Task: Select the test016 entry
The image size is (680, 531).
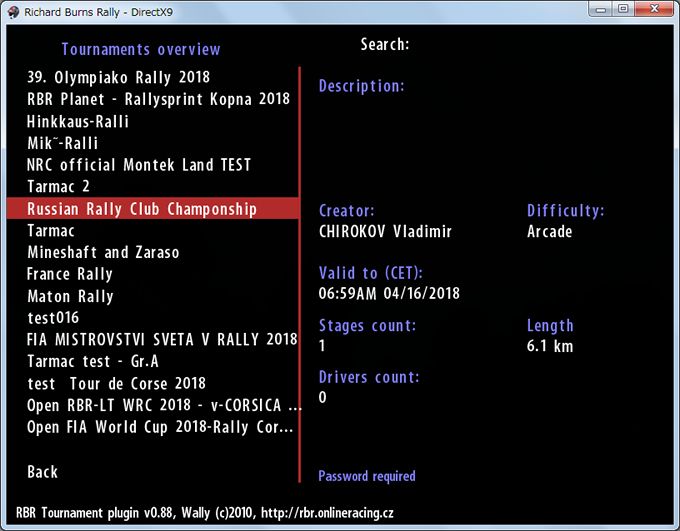Action: (53, 318)
